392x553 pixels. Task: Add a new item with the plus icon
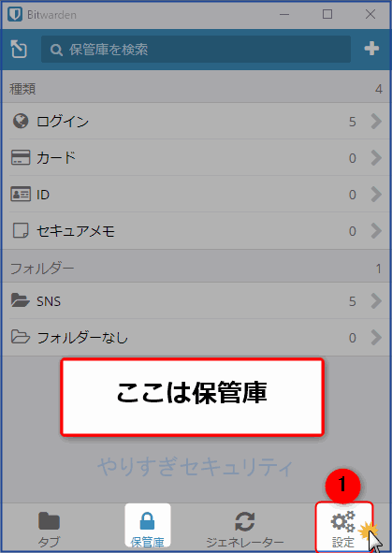click(x=371, y=49)
